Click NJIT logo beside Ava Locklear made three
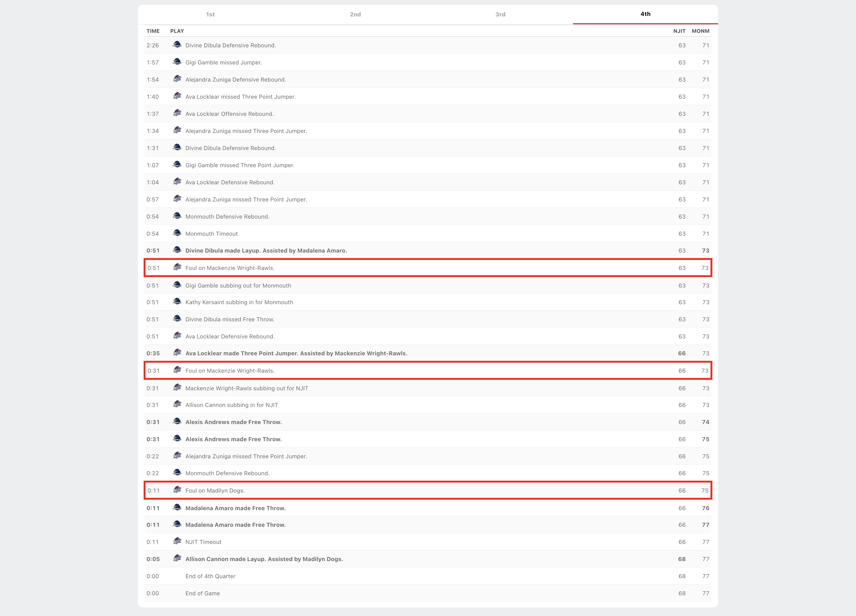Screen dimensions: 856x616 (x=177, y=352)
